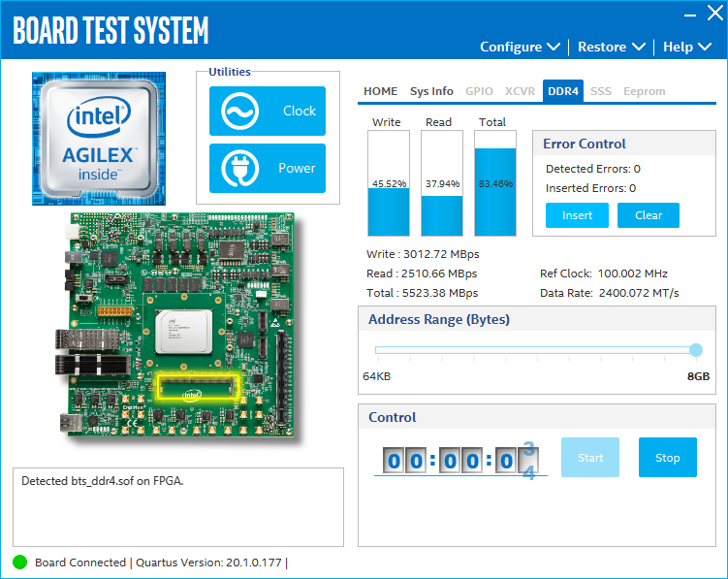This screenshot has height=579, width=728.
Task: Switch to the HOME tab
Action: point(380,91)
